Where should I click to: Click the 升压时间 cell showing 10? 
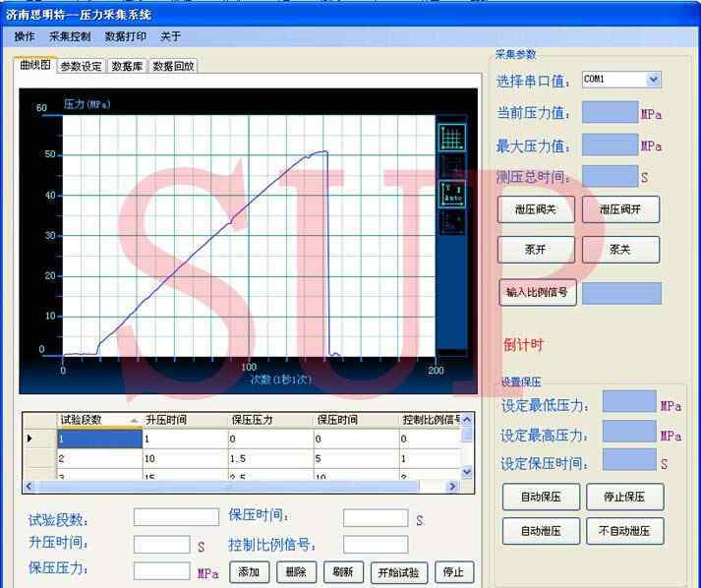point(185,459)
